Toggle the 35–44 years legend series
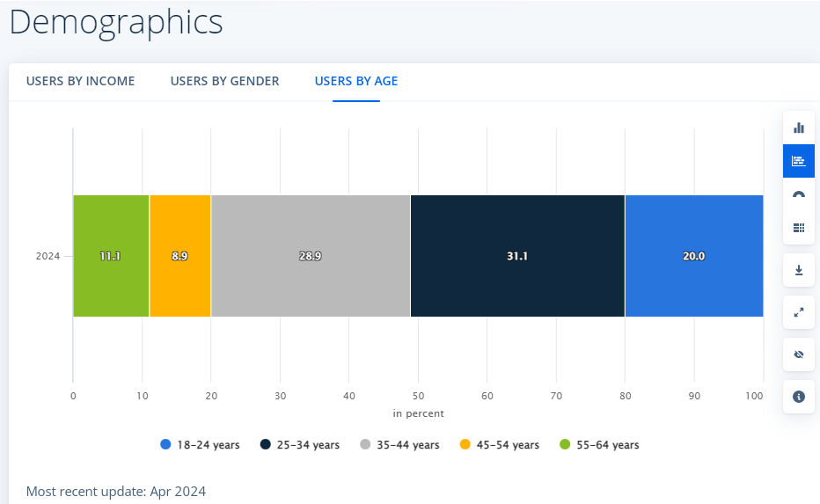820x504 pixels. [399, 445]
